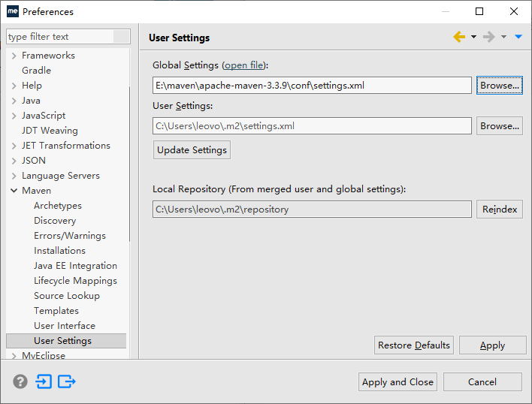Open the Forward history dropdown arrow
Screen dimensions: 532x404
[503, 37]
